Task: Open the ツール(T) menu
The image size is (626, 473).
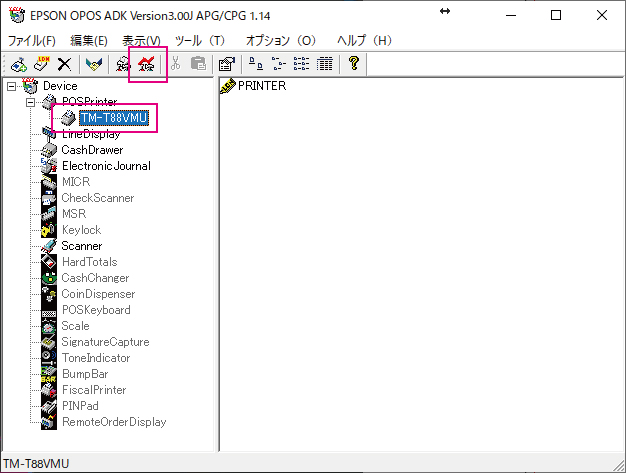Action: pyautogui.click(x=200, y=40)
